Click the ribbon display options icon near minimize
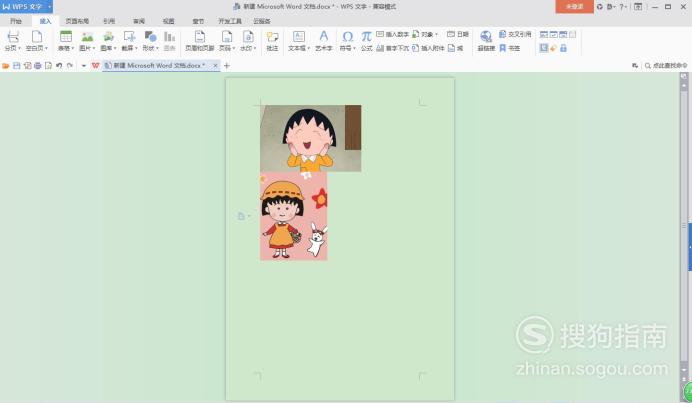Screen dimensions: 692x403 coord(638,7)
